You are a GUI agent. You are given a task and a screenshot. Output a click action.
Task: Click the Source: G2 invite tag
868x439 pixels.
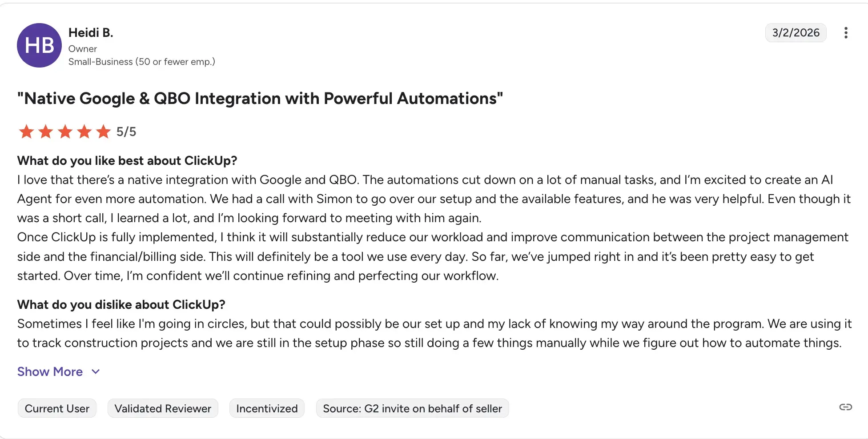click(x=412, y=408)
